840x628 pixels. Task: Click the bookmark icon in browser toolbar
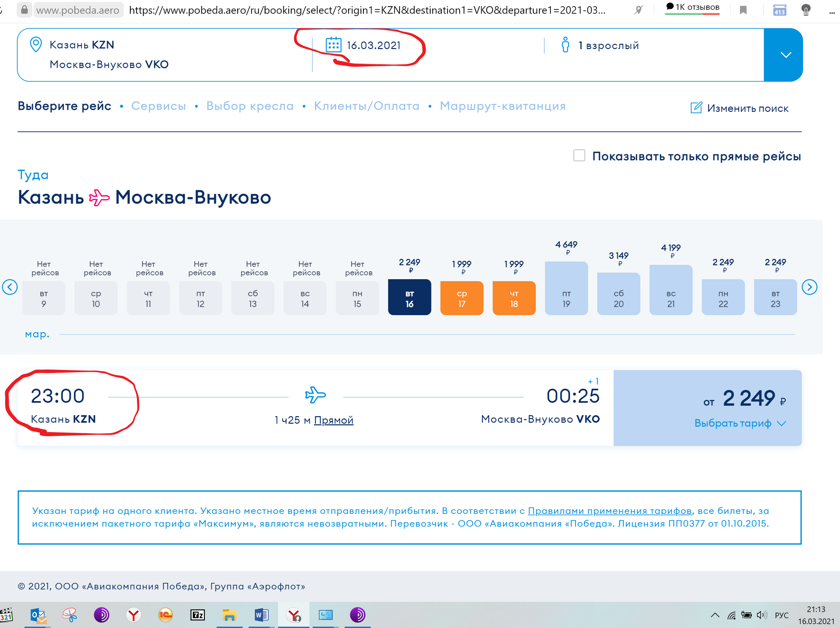(x=743, y=10)
